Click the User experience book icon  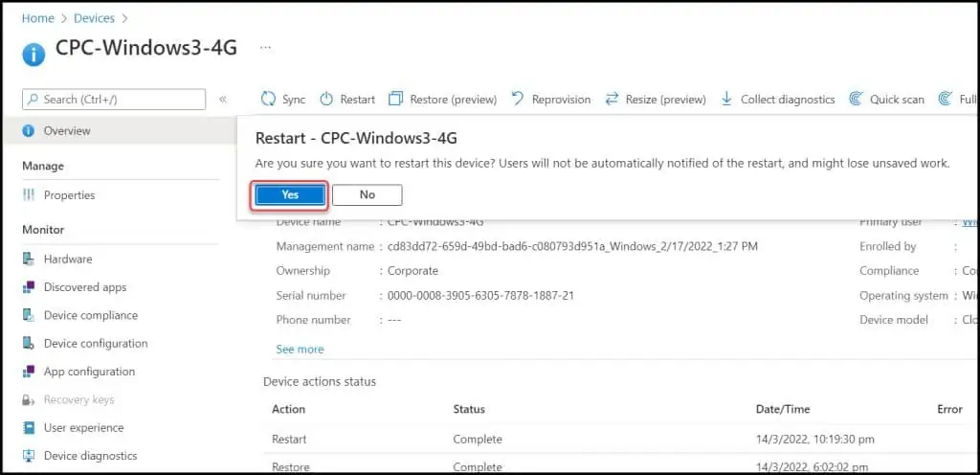(x=28, y=427)
